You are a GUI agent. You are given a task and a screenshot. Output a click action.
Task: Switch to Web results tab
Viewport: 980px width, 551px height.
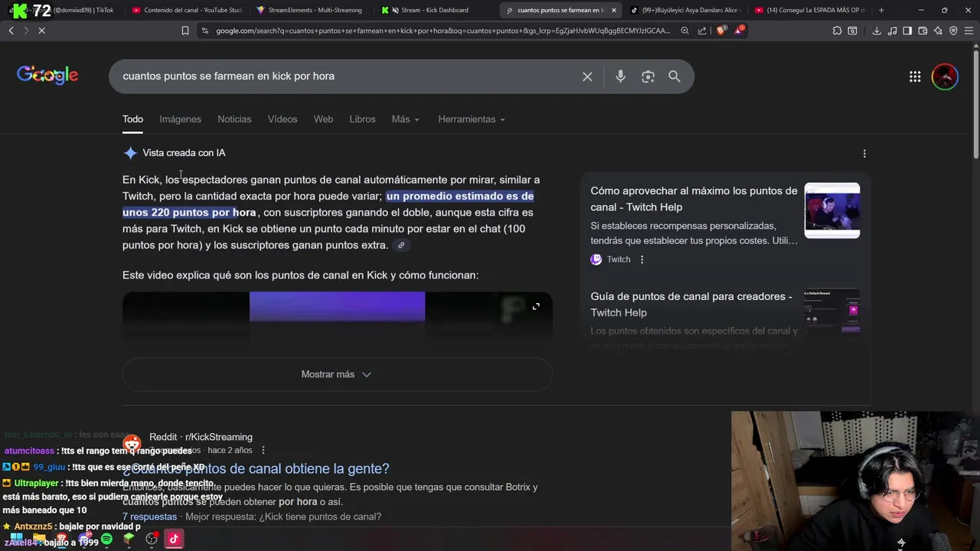[323, 119]
